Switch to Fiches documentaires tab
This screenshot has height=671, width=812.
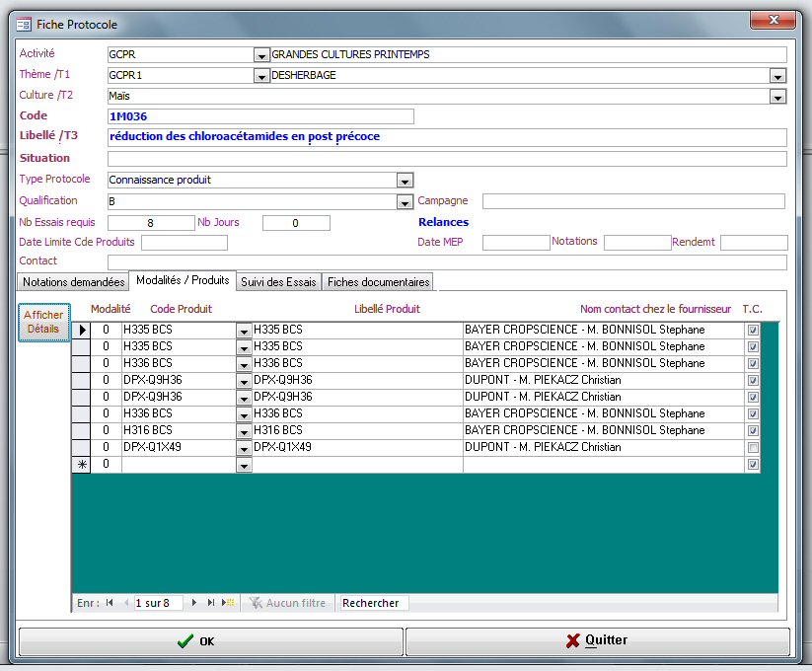point(378,282)
